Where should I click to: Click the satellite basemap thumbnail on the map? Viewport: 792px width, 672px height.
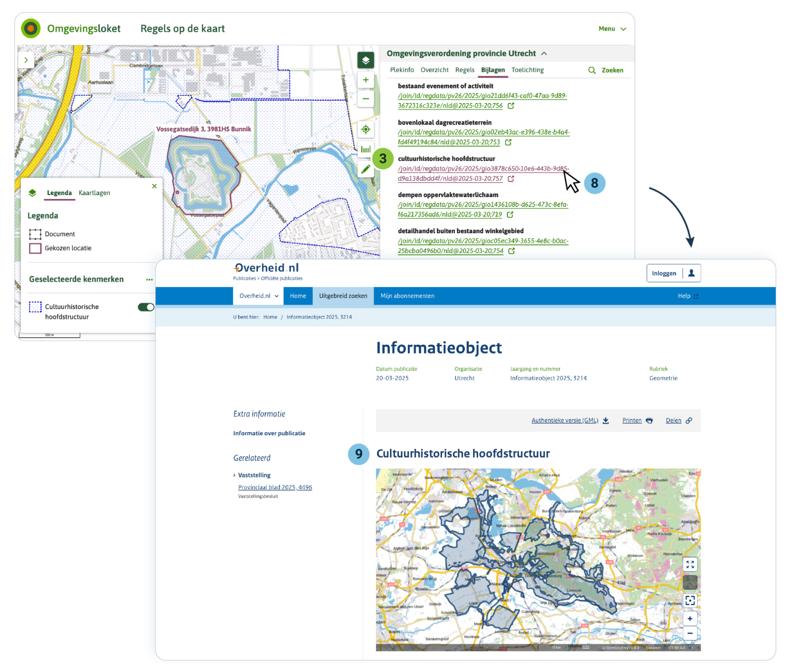690,582
